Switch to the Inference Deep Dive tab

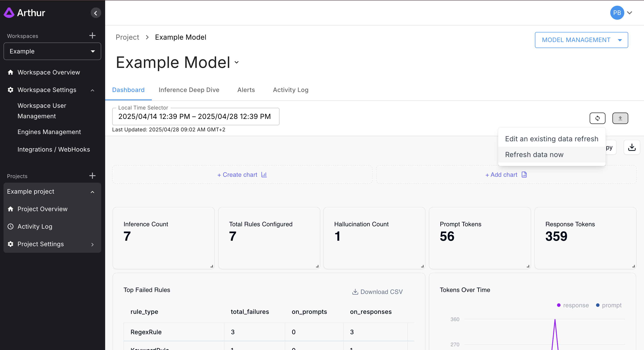[189, 90]
